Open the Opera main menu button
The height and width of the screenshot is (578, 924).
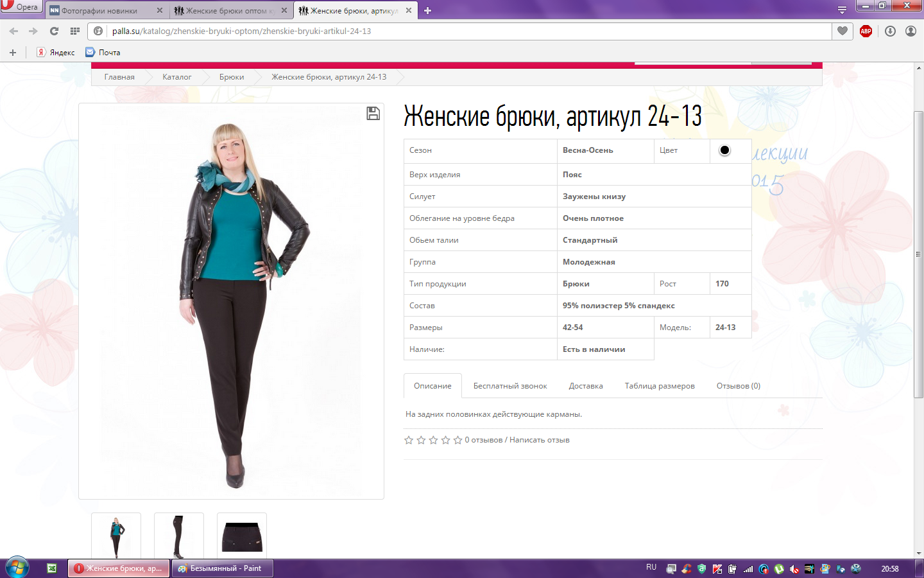[21, 6]
